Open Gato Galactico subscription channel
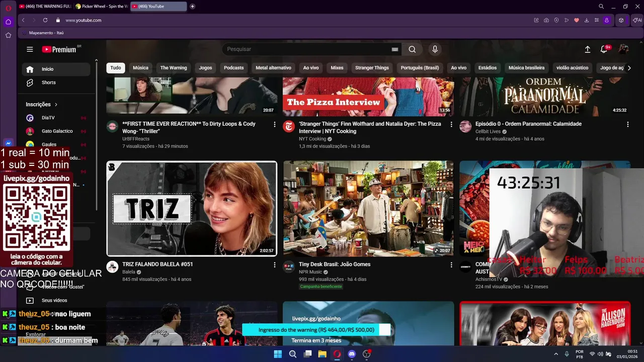Viewport: 644px width, 362px height. [56, 131]
